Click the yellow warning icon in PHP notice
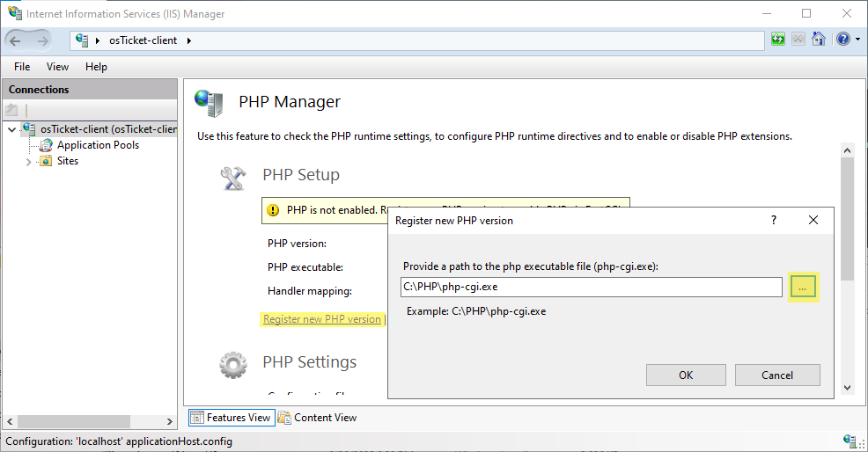This screenshot has height=452, width=868. (x=273, y=210)
